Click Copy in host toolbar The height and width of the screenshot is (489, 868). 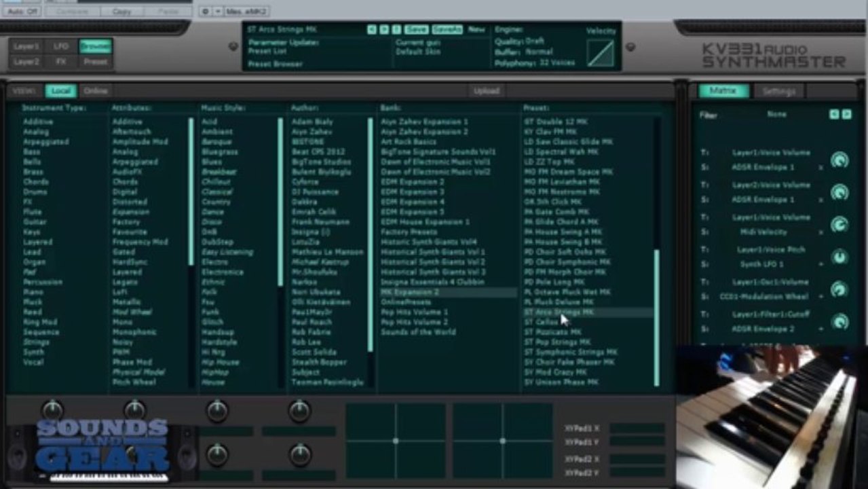coord(121,12)
